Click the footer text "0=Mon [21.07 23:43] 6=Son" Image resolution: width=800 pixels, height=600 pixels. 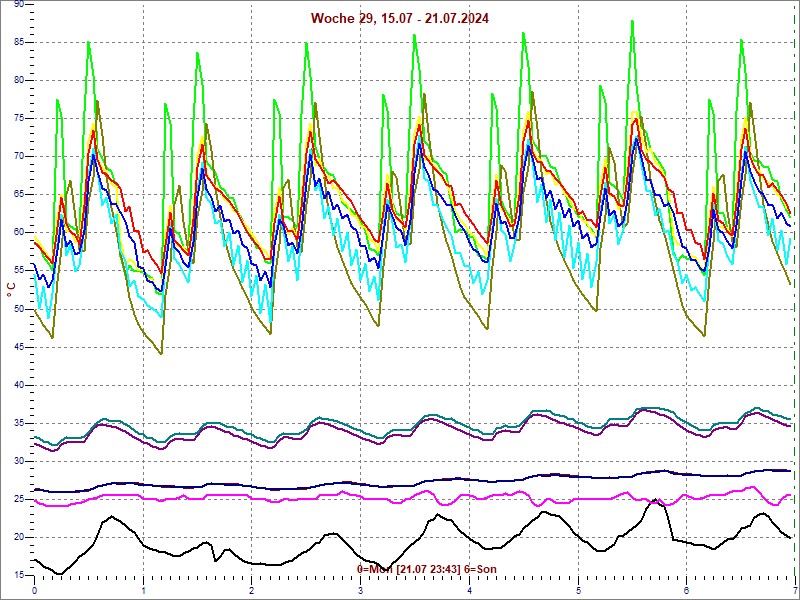tap(427, 569)
